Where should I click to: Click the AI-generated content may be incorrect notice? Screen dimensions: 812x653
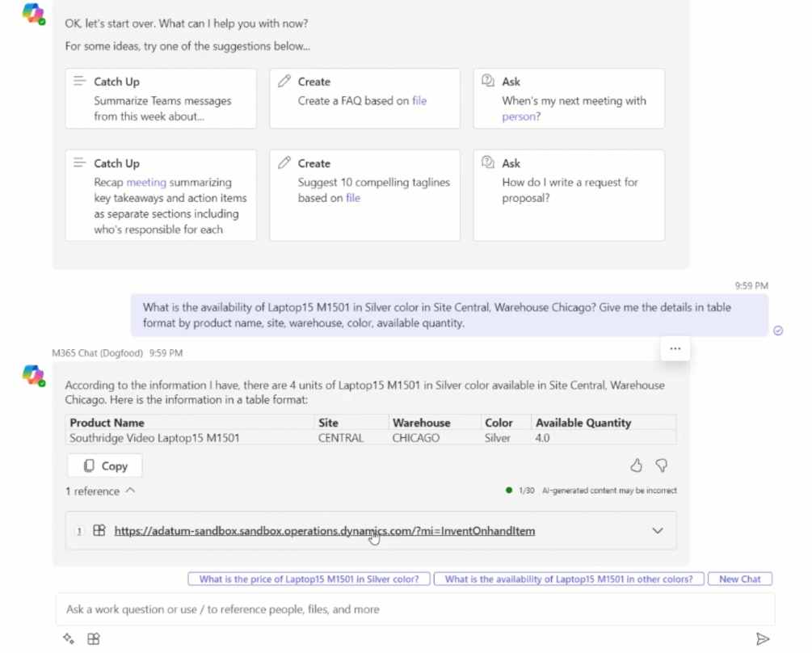[x=609, y=491]
